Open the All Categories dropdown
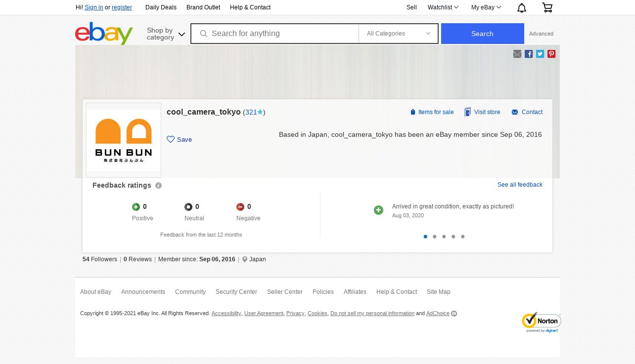Viewport: 635px width, 364px height. coord(399,34)
